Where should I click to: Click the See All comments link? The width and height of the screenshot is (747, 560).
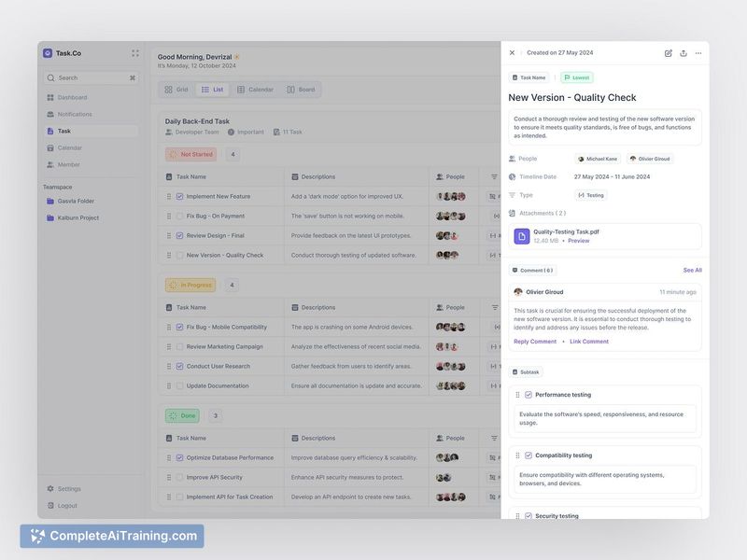coord(692,271)
